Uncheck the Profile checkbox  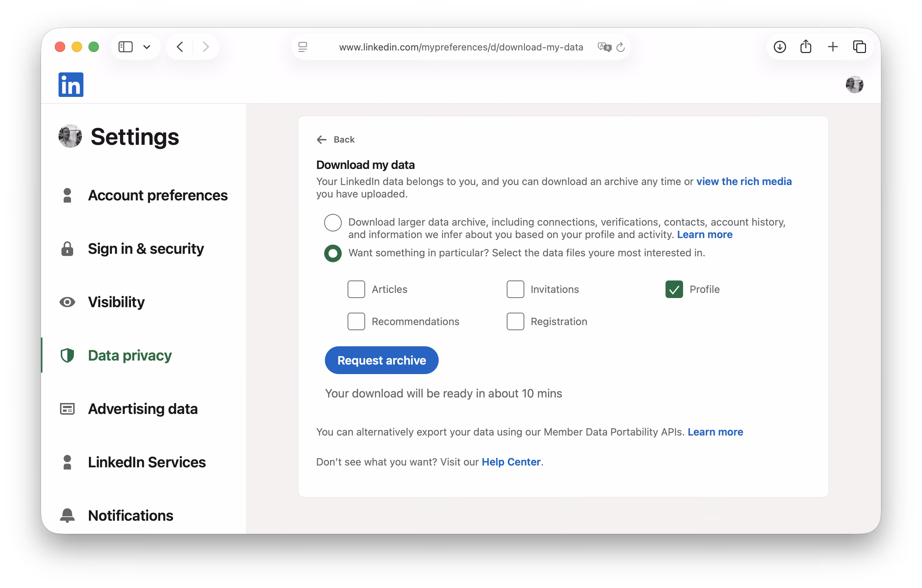674,289
